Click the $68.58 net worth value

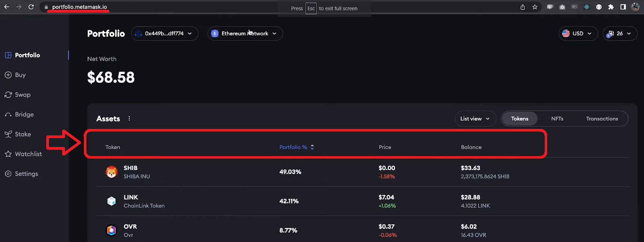point(111,77)
